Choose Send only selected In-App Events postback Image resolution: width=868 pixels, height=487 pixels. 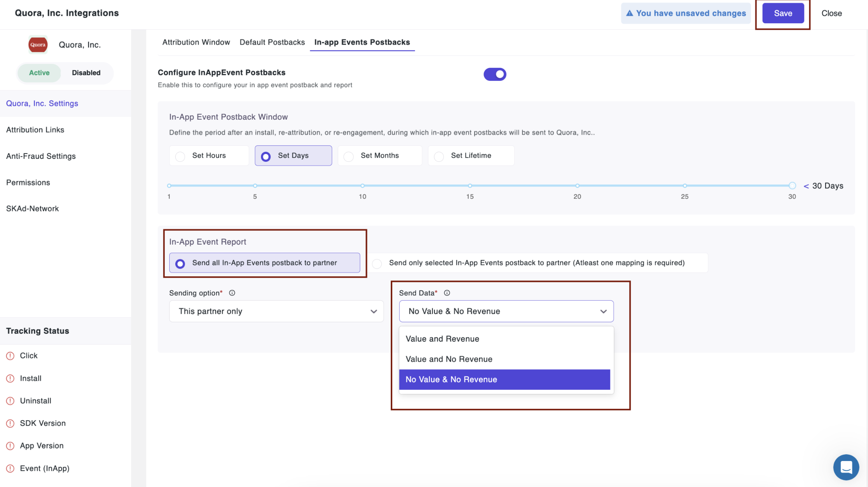coord(537,263)
